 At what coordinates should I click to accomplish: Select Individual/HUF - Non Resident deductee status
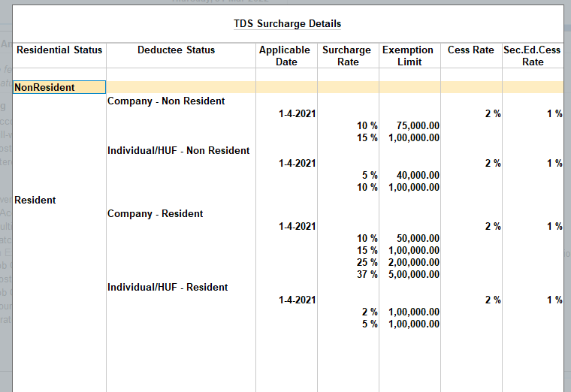click(x=178, y=150)
